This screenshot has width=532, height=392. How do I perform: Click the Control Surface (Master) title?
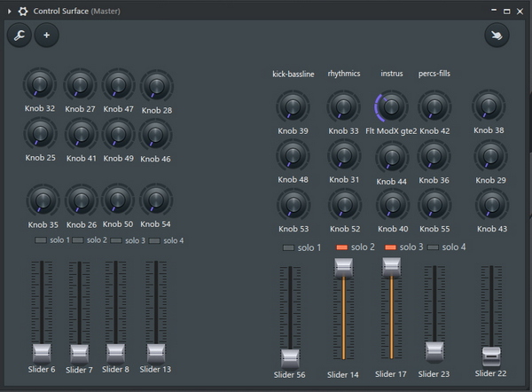(76, 12)
